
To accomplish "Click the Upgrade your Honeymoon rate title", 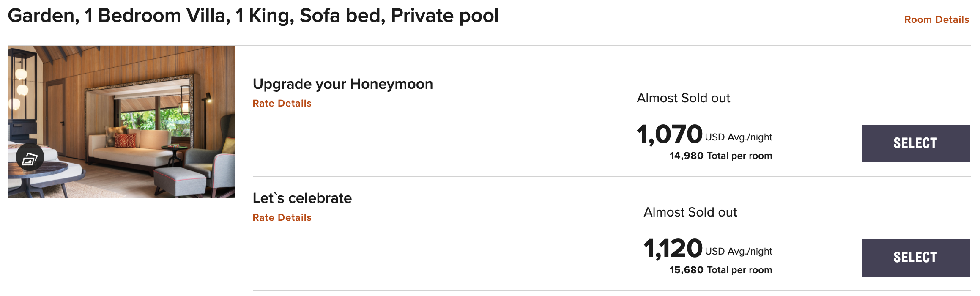I will [342, 84].
